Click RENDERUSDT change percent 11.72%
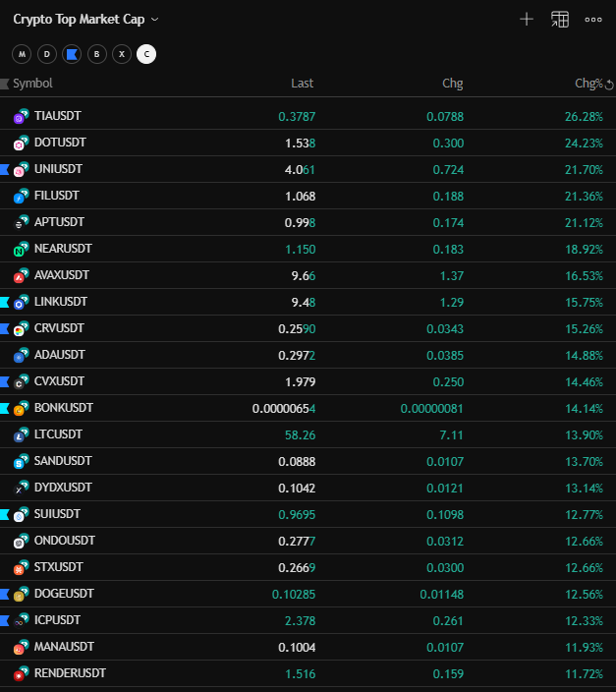616x692 pixels. (584, 674)
